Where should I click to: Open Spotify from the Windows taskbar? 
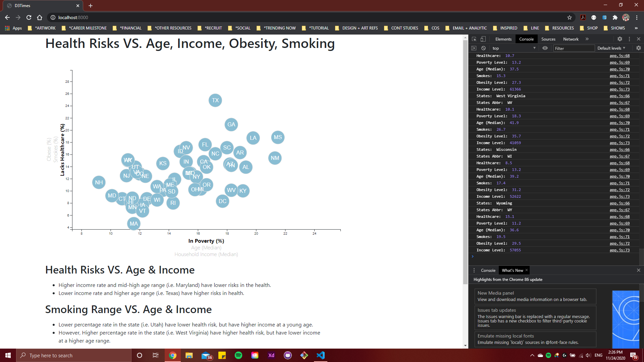point(238,355)
